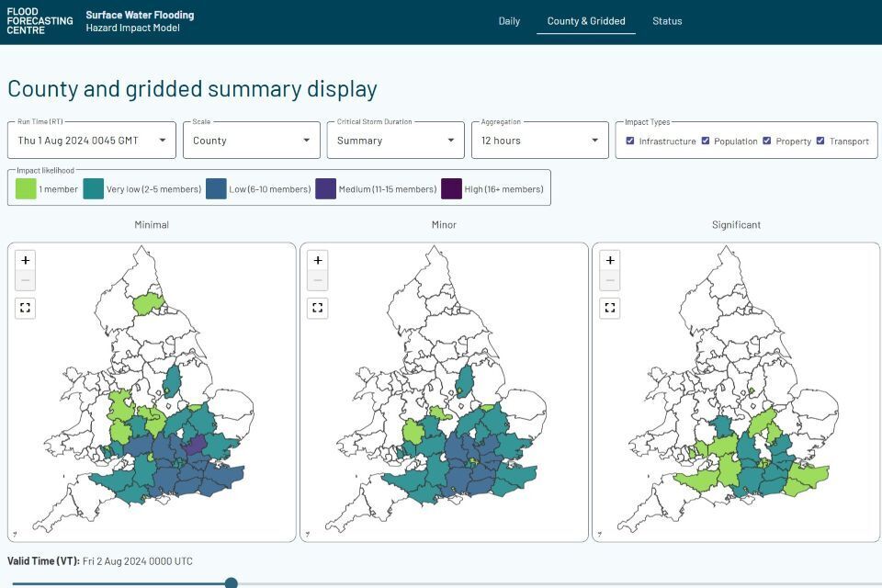Zoom out on the Minimal map
The width and height of the screenshot is (882, 588).
pyautogui.click(x=26, y=280)
